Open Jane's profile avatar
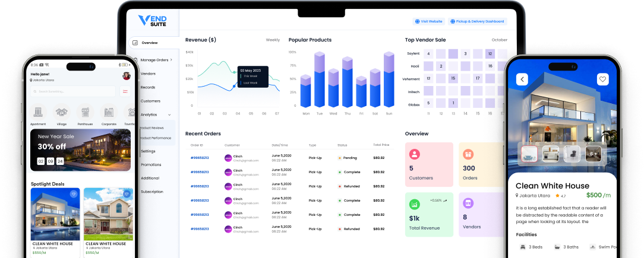644x258 pixels. click(x=127, y=76)
